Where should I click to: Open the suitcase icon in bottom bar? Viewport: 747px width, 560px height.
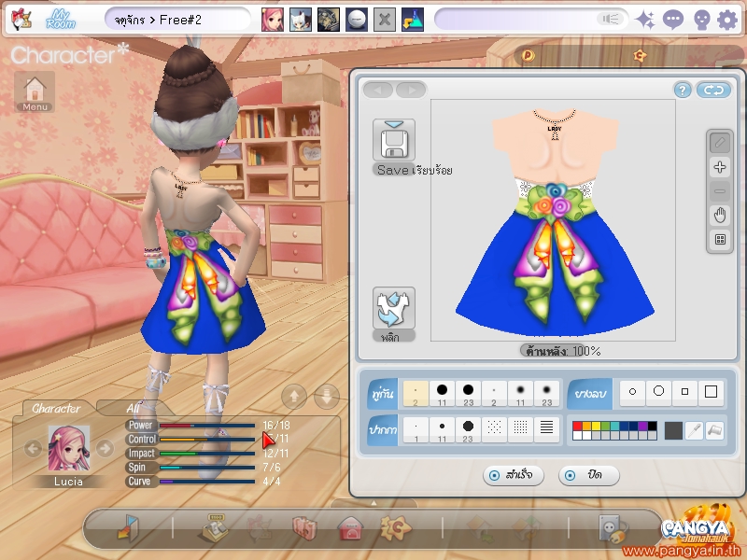pyautogui.click(x=304, y=528)
